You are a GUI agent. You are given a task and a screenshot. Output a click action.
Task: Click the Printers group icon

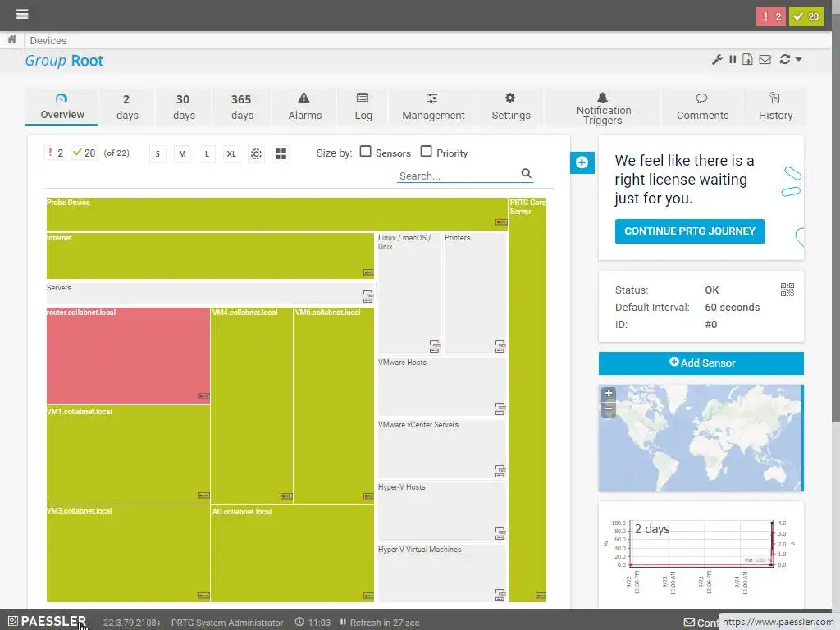(500, 345)
